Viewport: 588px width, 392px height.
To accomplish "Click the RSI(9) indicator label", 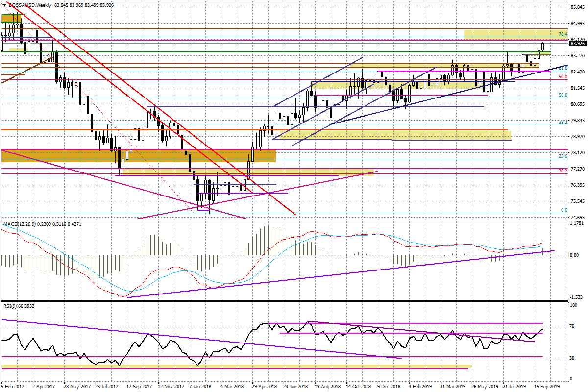I will point(11,306).
